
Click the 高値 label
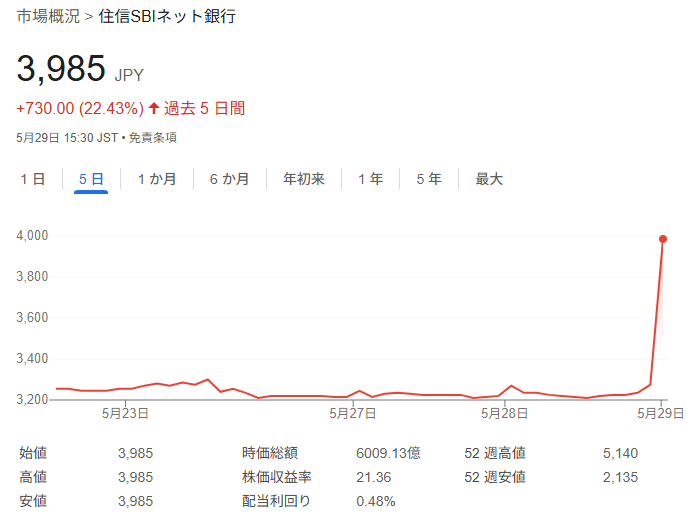33,477
